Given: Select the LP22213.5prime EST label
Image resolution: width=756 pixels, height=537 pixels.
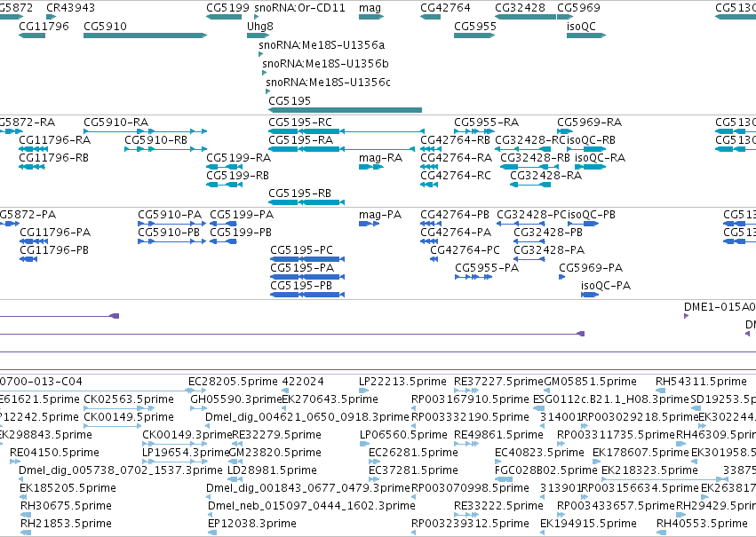Looking at the screenshot, I should 402,382.
